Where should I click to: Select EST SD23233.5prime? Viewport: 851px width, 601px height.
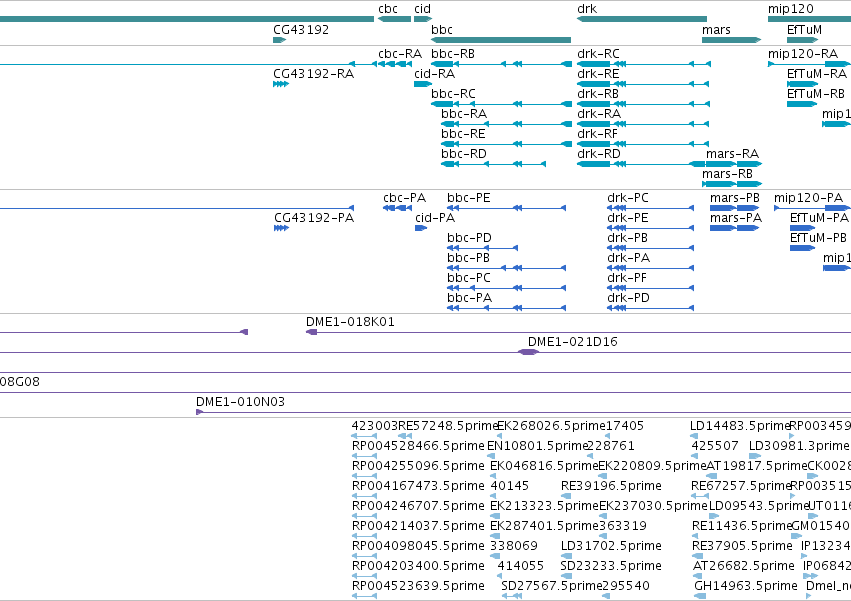(x=566, y=576)
